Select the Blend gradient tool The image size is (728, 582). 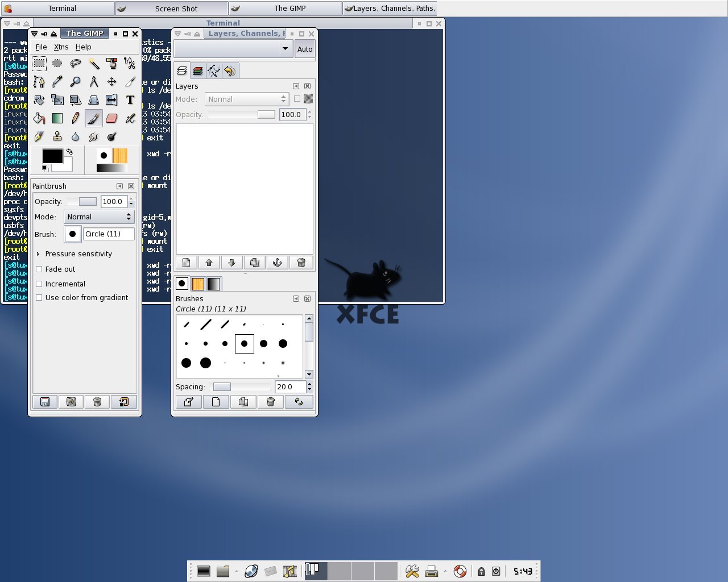pos(57,118)
